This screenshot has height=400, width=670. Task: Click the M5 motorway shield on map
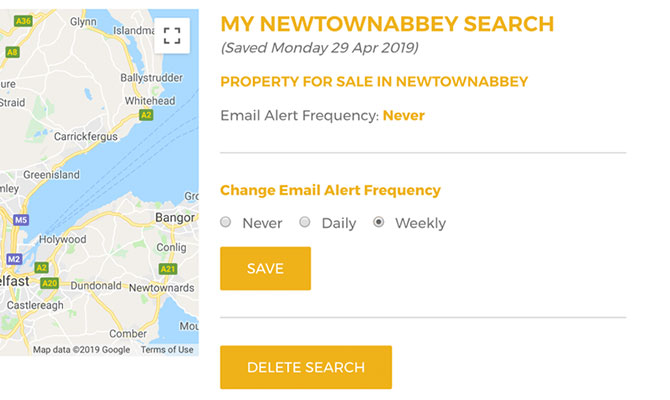pyautogui.click(x=21, y=220)
